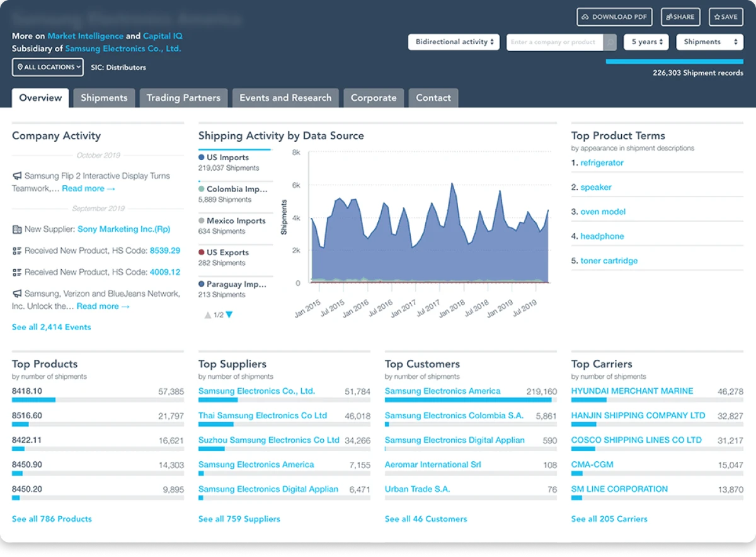
Task: Open HANJIN SHIPPING COMPANY LTD carrier
Action: tap(638, 416)
